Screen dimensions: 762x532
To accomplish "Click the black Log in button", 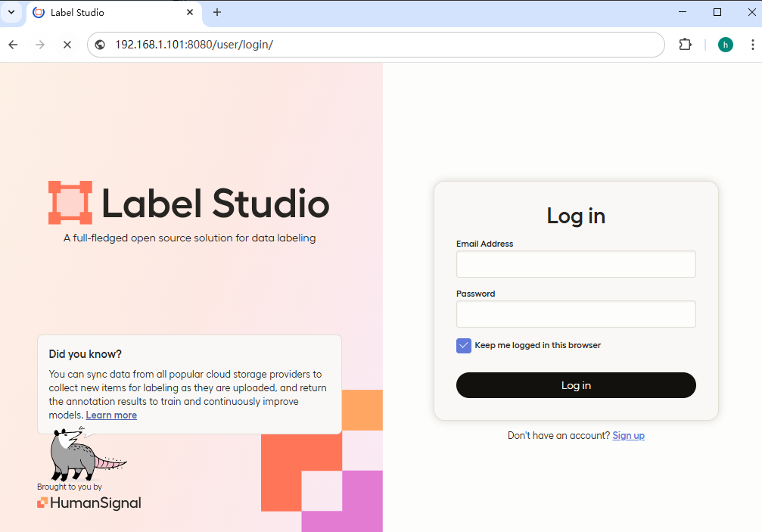I will coord(576,385).
